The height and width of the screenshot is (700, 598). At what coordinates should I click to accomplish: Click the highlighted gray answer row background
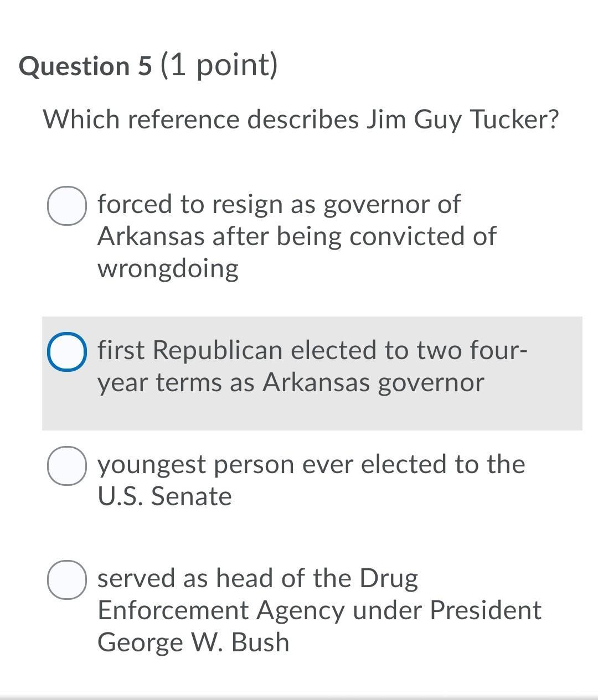click(x=312, y=373)
